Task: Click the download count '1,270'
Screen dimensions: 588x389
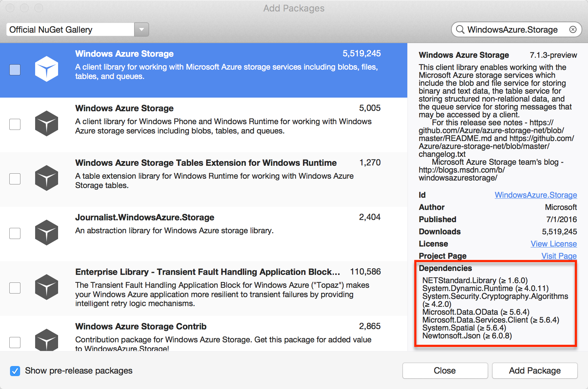Action: click(x=370, y=163)
